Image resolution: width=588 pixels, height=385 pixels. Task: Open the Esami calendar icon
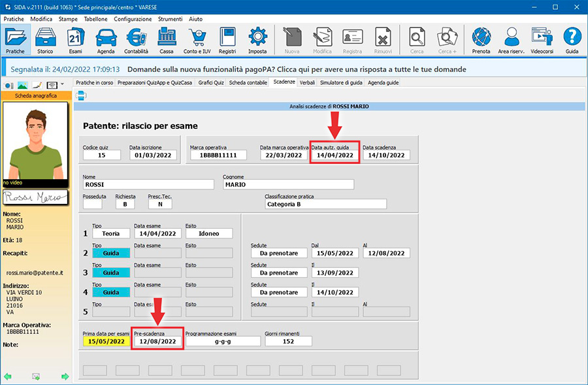click(x=75, y=39)
